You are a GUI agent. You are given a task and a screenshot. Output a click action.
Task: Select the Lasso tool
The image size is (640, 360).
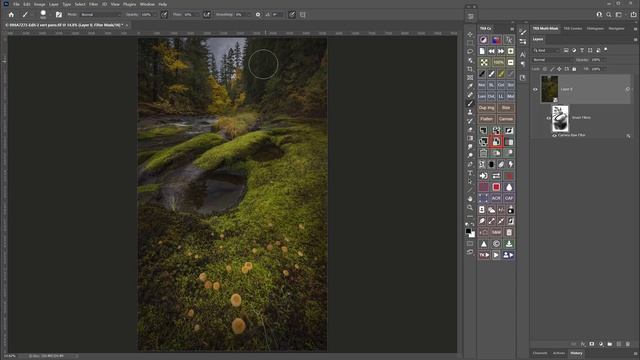click(x=470, y=51)
